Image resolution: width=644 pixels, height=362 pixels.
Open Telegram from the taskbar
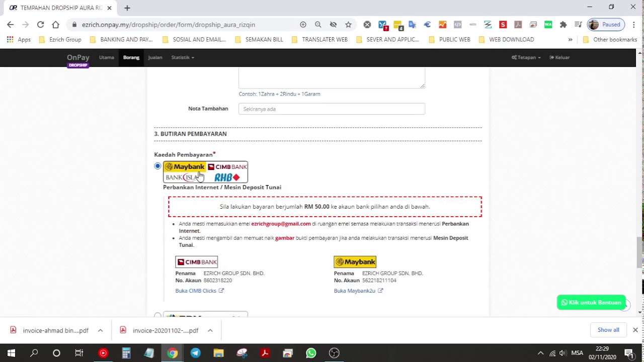click(195, 353)
